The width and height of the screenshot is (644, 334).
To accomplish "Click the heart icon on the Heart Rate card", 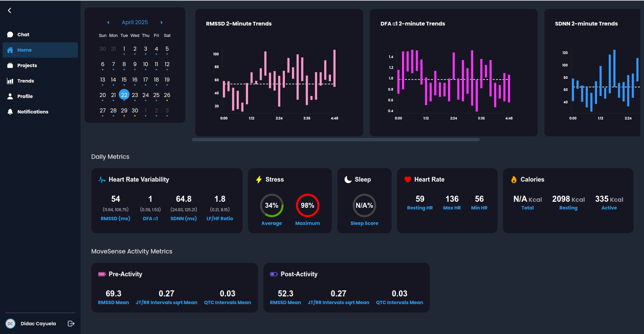I will [407, 179].
